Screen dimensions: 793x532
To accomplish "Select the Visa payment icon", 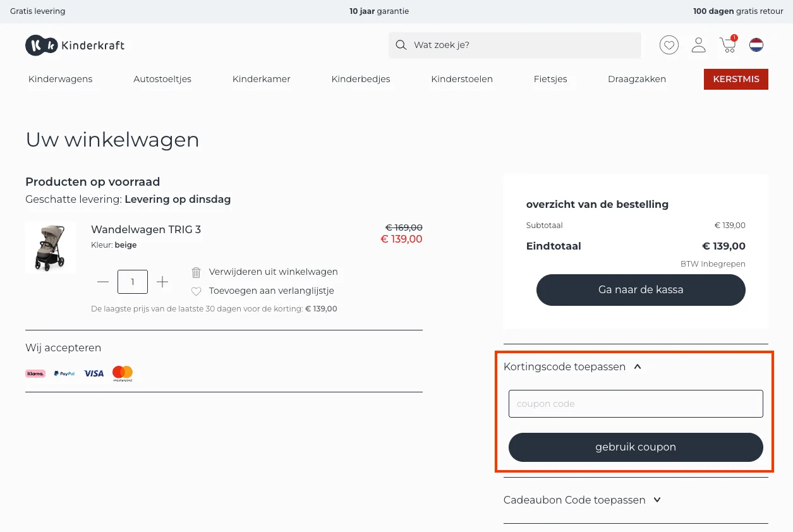I will pyautogui.click(x=94, y=373).
